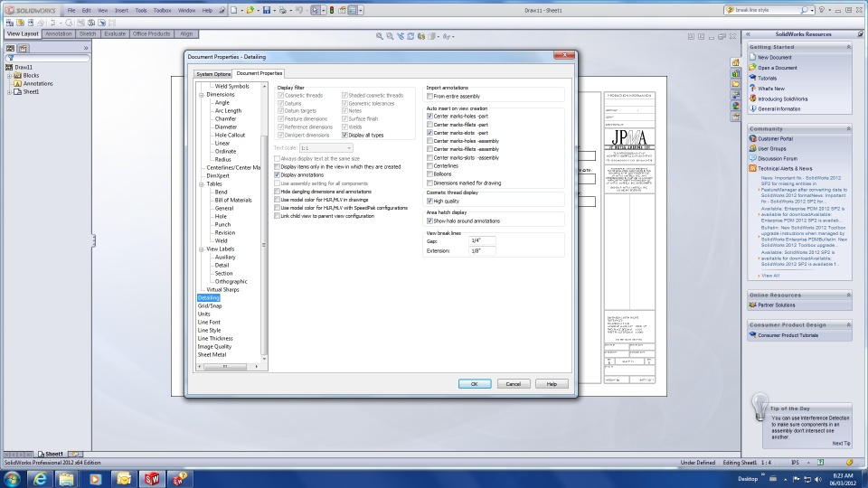Select FeatureManager design tree tab icon

(11, 48)
